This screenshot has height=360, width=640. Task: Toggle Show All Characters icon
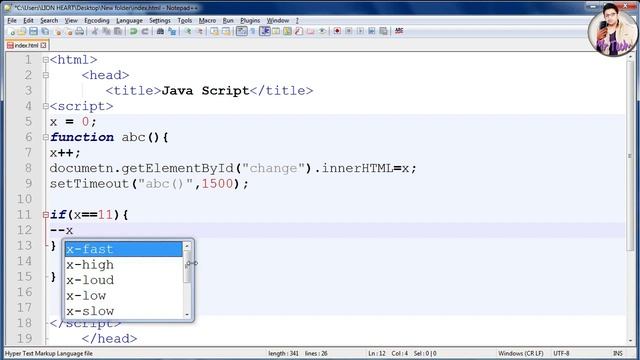point(253,31)
